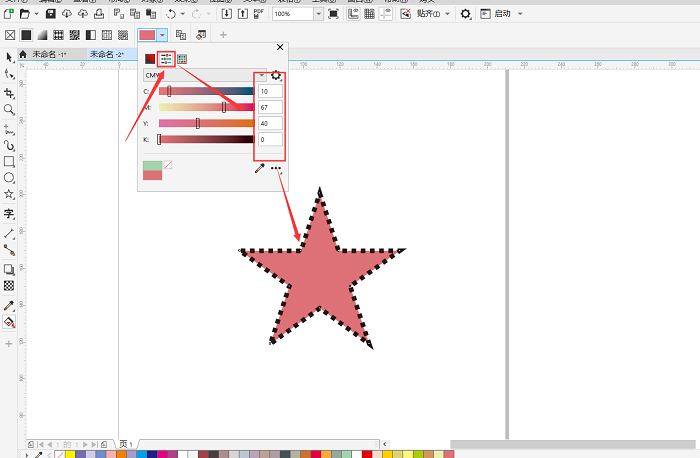Image resolution: width=700 pixels, height=458 pixels.
Task: Switch to the 未命名 -2 document tab
Action: point(106,54)
